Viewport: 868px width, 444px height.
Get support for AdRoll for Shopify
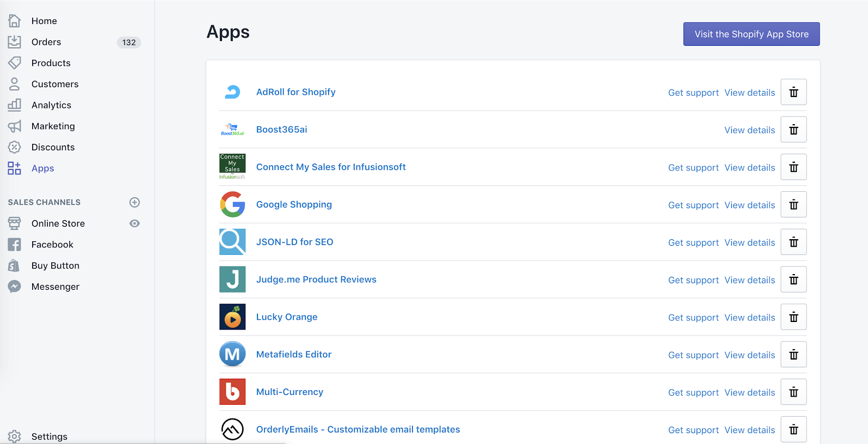(693, 93)
